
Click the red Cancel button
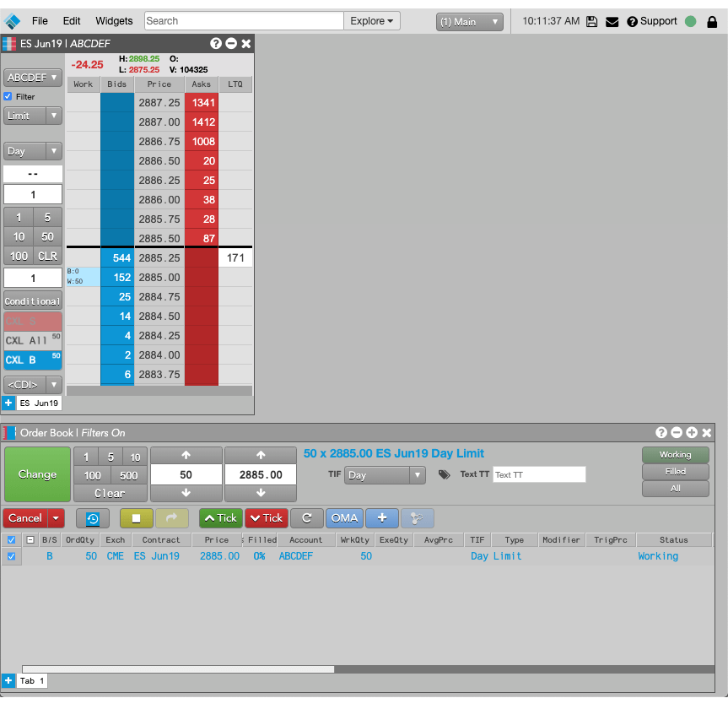click(x=25, y=518)
